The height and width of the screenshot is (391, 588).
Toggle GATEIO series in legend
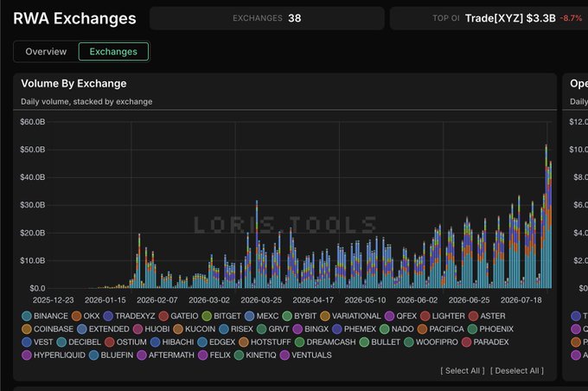tap(178, 316)
